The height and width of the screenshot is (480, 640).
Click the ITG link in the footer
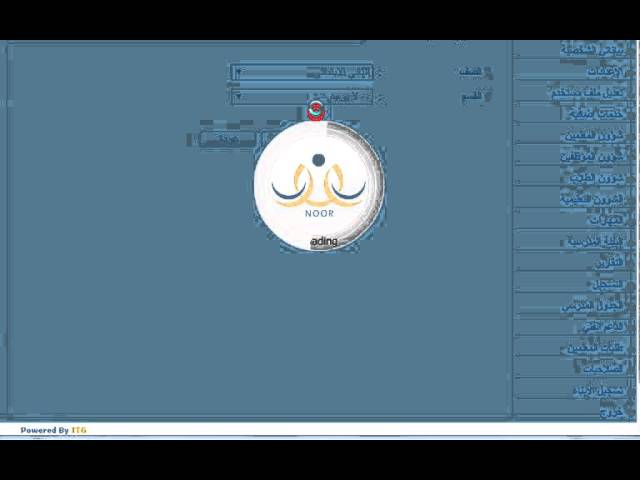tap(79, 430)
